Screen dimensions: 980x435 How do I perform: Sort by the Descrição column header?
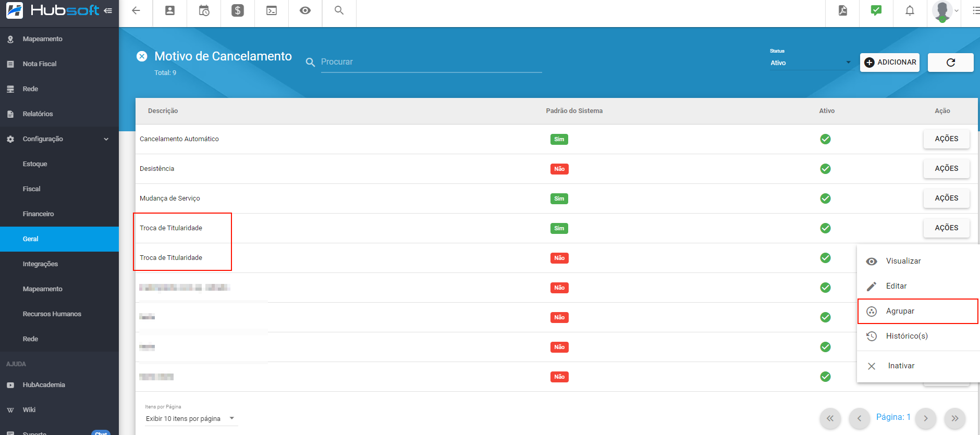[x=163, y=111]
